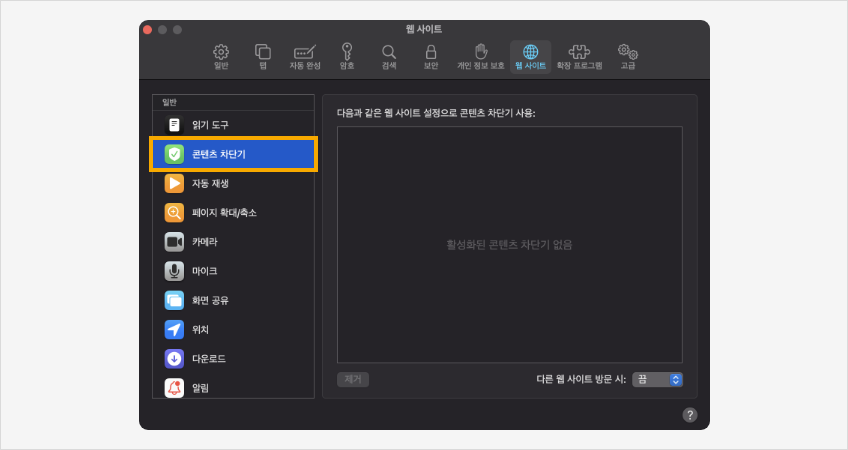848x450 pixels.
Task: Select 콘텐츠 차단기 in the sidebar
Action: pyautogui.click(x=232, y=154)
